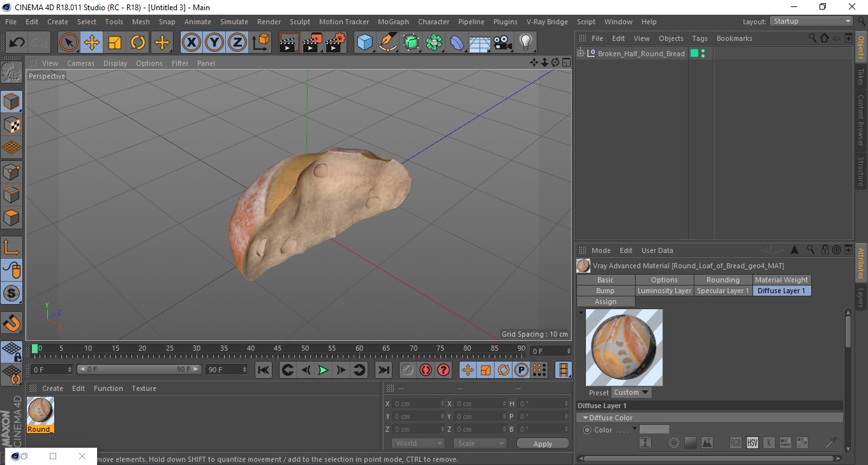Viewport: 868px width, 465px height.
Task: Switch to the Diffuse Layer 1 tab
Action: (781, 291)
